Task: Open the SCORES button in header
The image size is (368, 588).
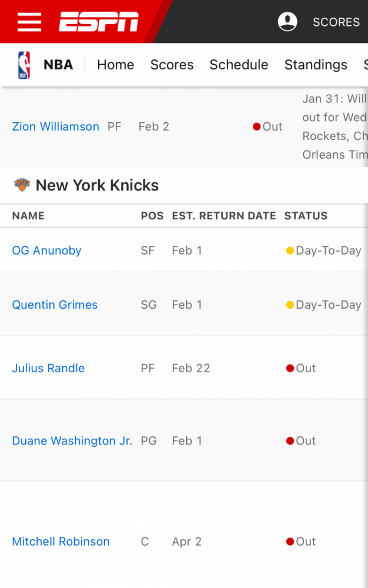Action: pos(336,22)
